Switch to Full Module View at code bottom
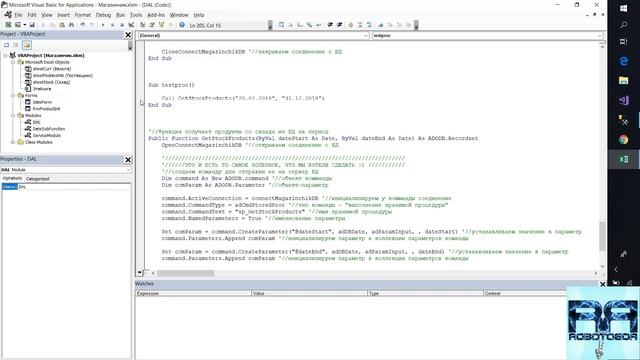Screen dimensions: 640x360 (147, 272)
